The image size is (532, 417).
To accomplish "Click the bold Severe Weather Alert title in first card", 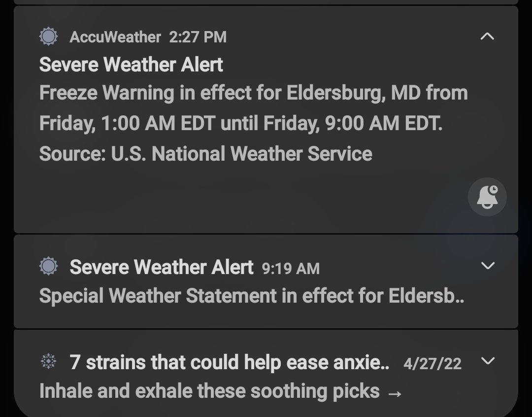I will [131, 65].
